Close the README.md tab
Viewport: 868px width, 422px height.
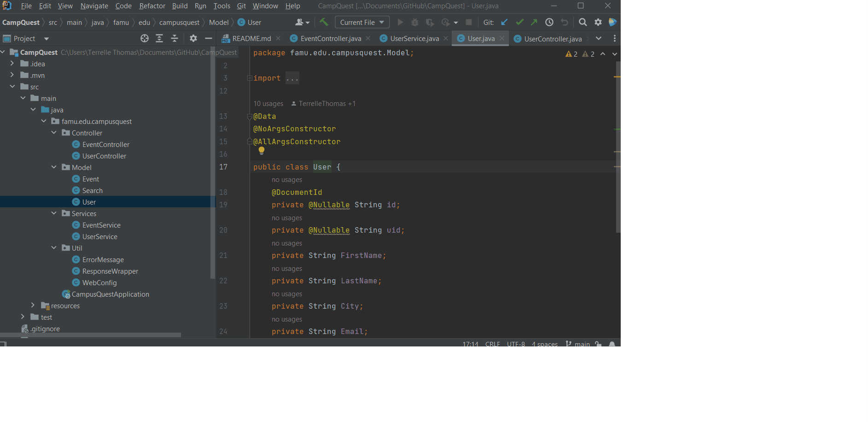pos(278,38)
